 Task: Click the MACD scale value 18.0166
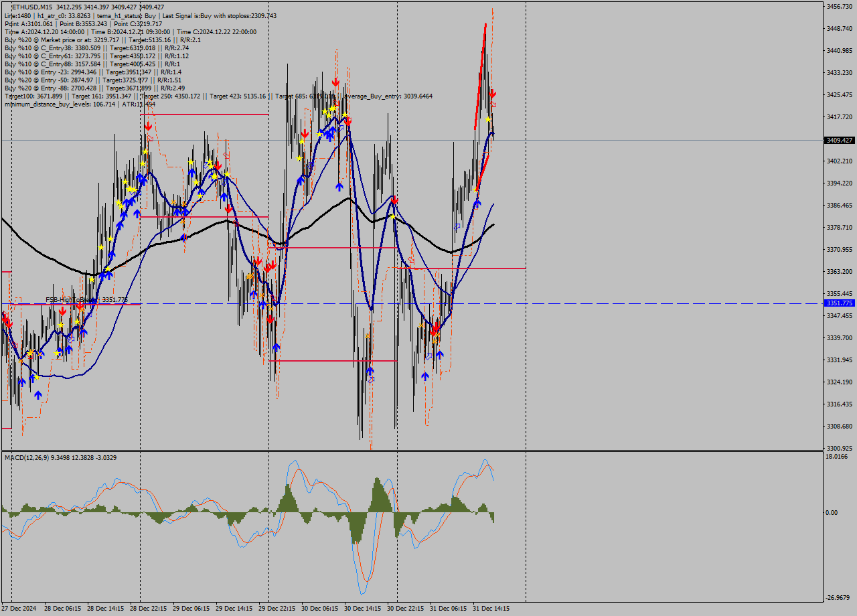(x=838, y=457)
